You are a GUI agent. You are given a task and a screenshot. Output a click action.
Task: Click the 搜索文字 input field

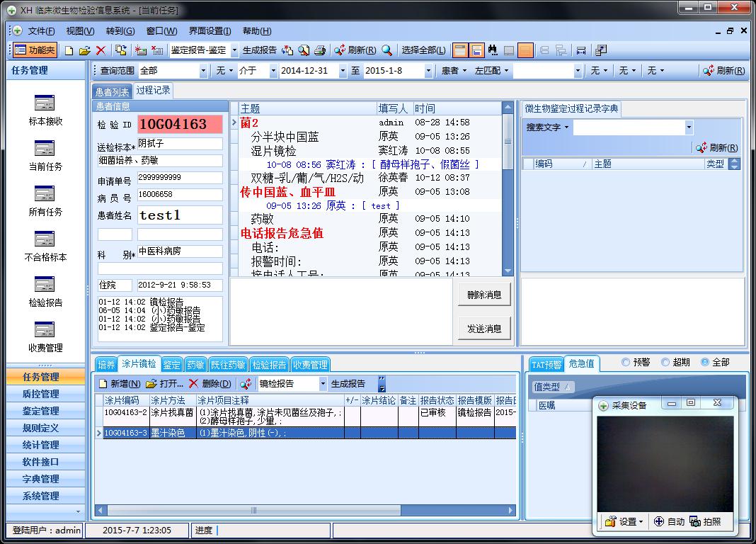(629, 127)
